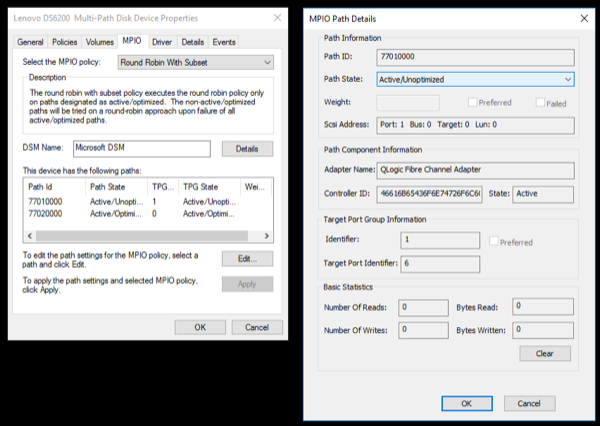
Task: Click the Adapter Name field
Action: (x=475, y=170)
